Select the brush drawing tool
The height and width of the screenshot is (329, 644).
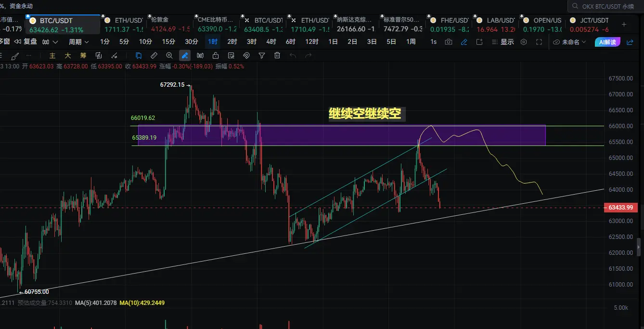click(15, 55)
